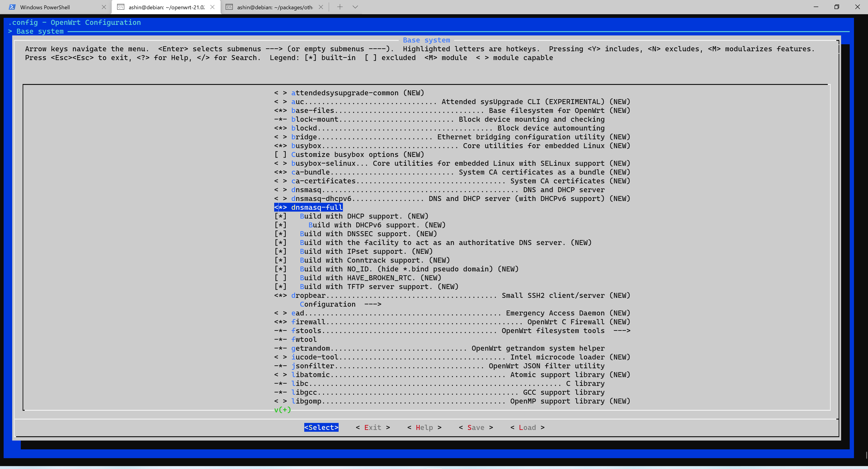
Task: Select jsonfilter JSON filter utility row
Action: (439, 366)
